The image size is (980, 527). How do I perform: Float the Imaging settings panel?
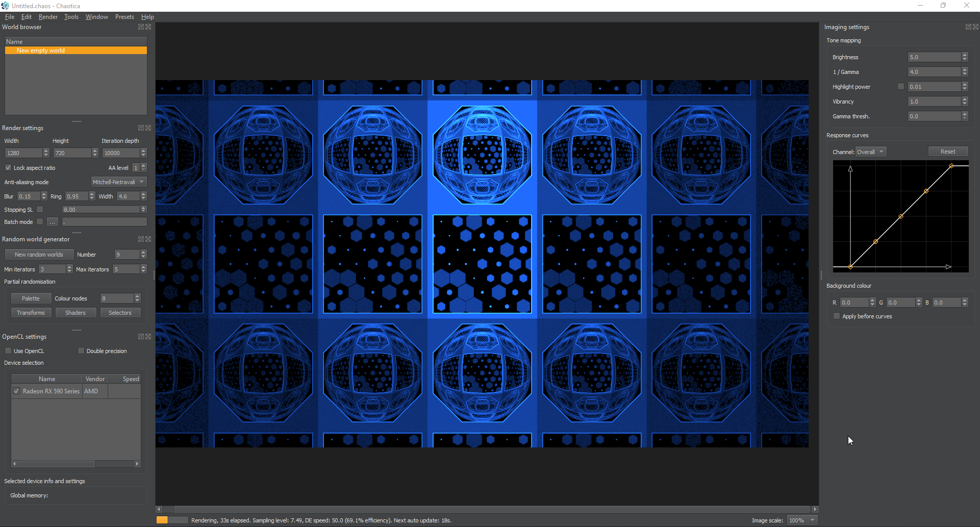coord(968,27)
